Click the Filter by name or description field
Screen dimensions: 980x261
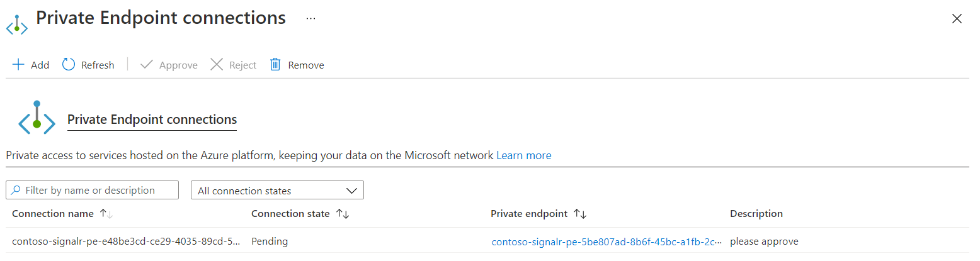coord(93,191)
